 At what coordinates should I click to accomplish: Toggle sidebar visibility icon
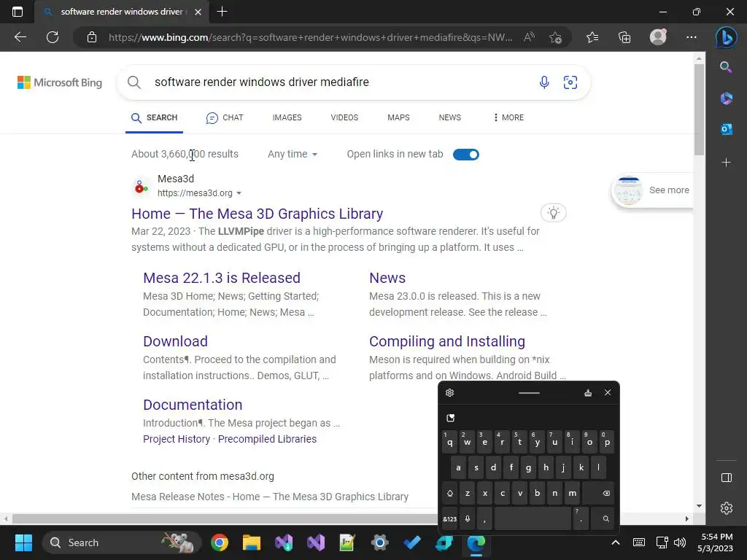coord(726,478)
